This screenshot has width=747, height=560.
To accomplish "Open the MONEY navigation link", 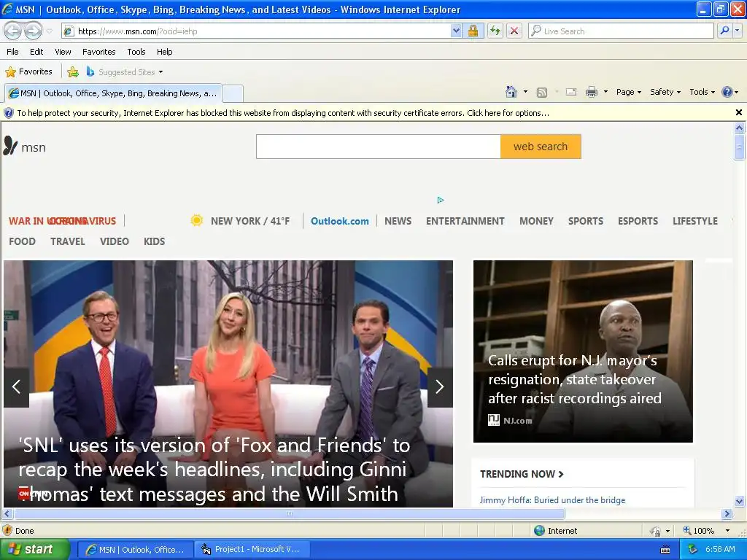I will (536, 221).
